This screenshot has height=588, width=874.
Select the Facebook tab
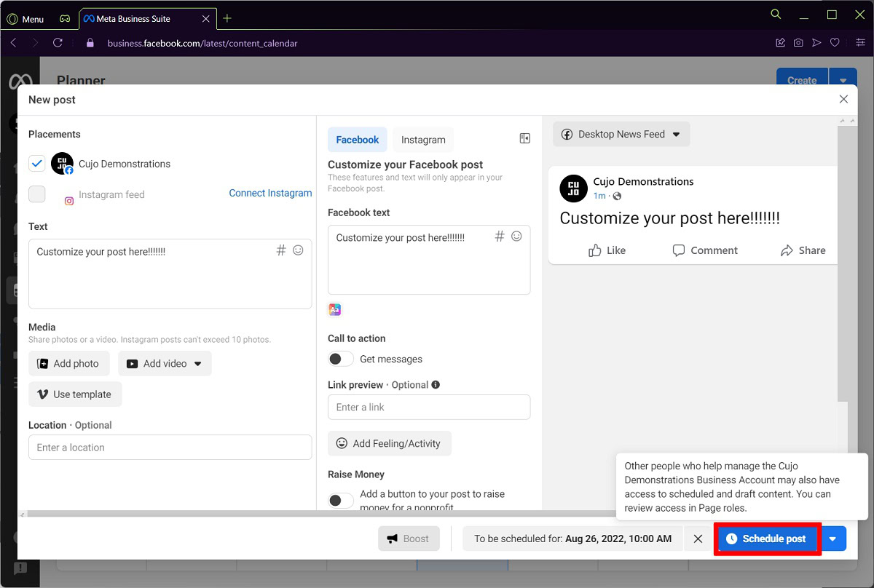click(357, 140)
